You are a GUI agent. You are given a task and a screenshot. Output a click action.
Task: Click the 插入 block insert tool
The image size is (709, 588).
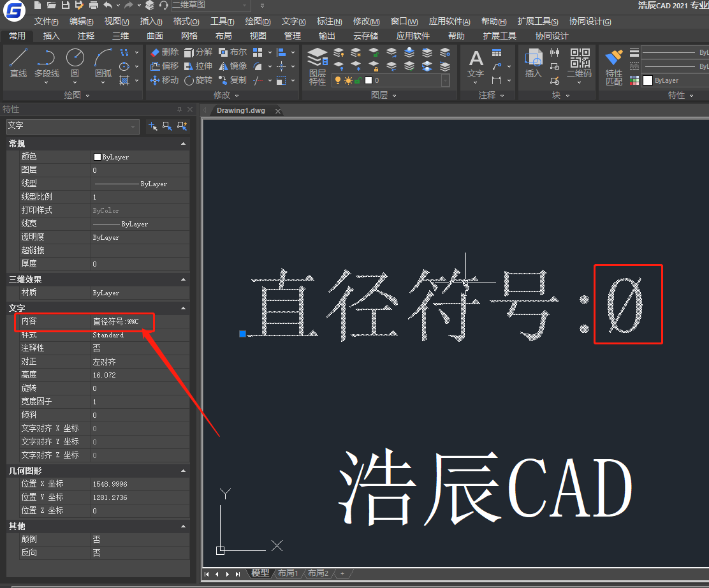pos(534,63)
